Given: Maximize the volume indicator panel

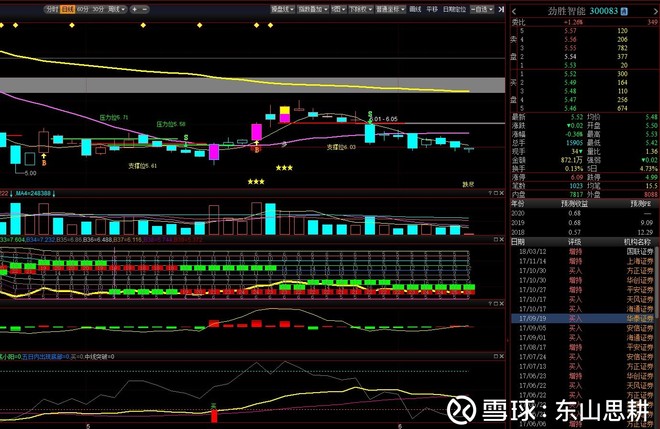Looking at the screenshot, I should (496, 193).
